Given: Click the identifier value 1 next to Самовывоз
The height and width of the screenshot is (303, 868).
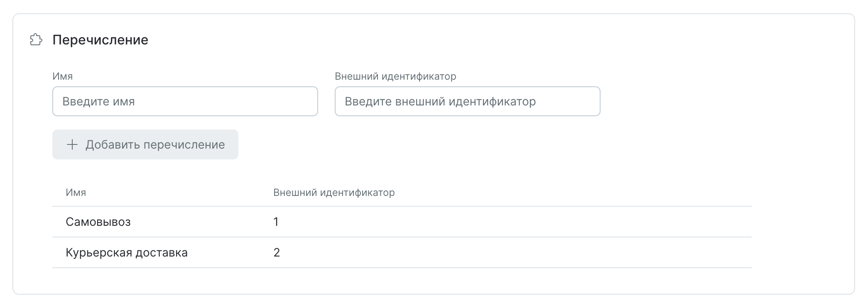Looking at the screenshot, I should [275, 222].
